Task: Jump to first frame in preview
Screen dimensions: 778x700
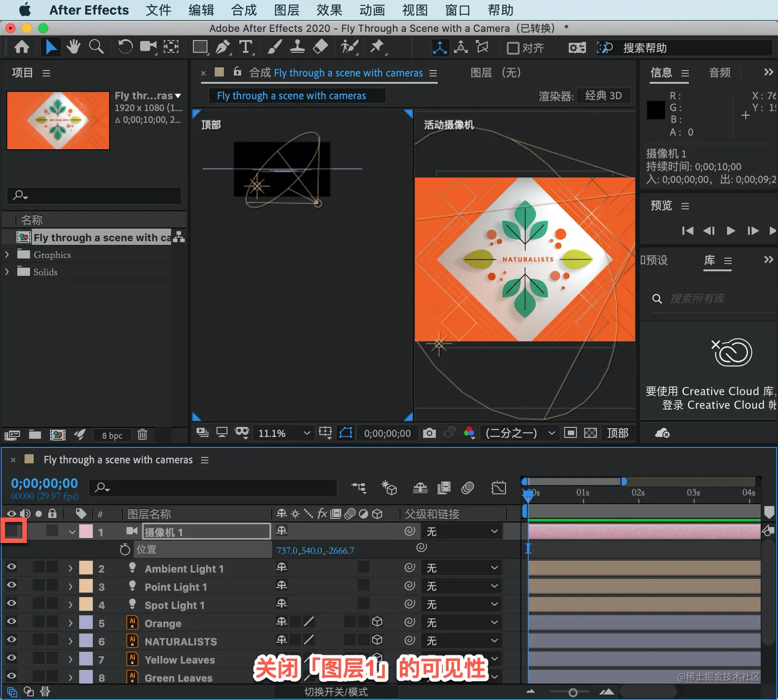Action: 687,231
